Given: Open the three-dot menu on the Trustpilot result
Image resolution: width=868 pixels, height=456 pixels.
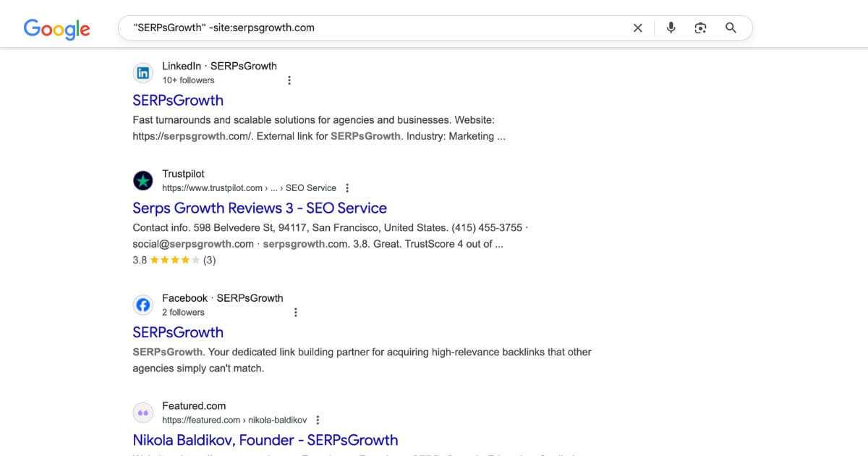Looking at the screenshot, I should coord(347,187).
